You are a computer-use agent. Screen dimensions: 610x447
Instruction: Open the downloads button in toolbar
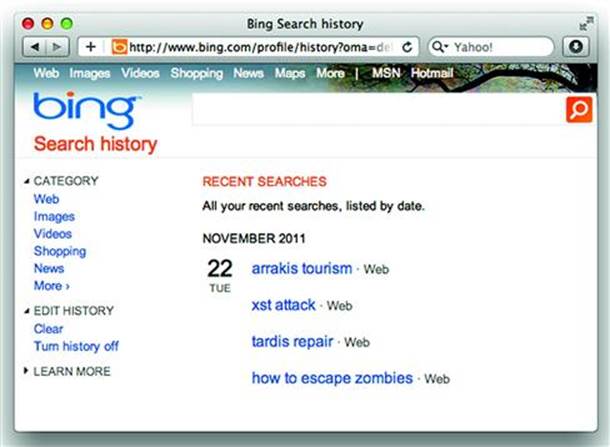pos(576,47)
